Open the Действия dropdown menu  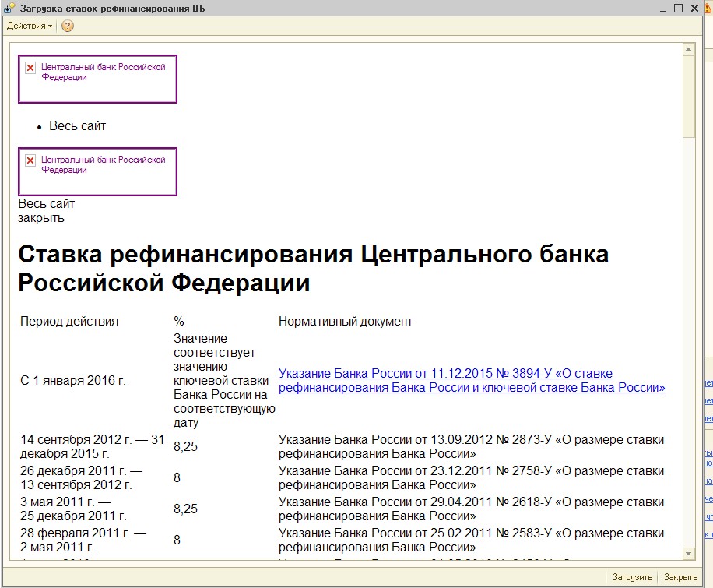30,26
